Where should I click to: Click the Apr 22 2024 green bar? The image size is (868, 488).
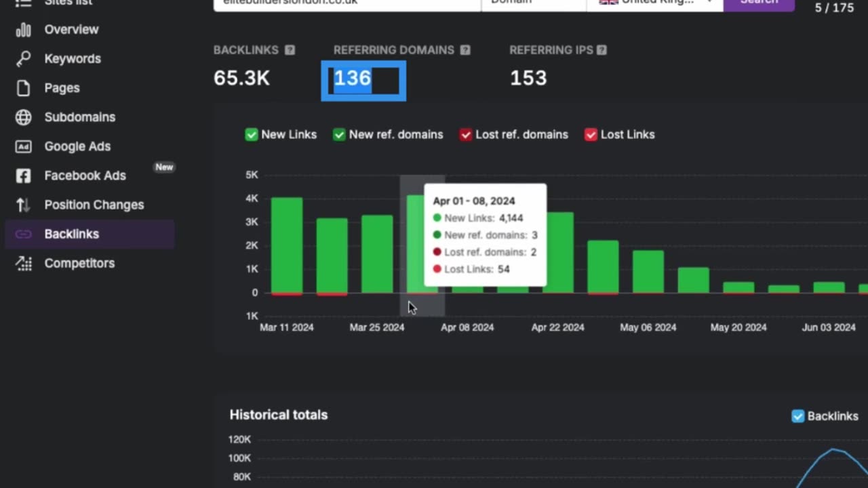click(557, 253)
